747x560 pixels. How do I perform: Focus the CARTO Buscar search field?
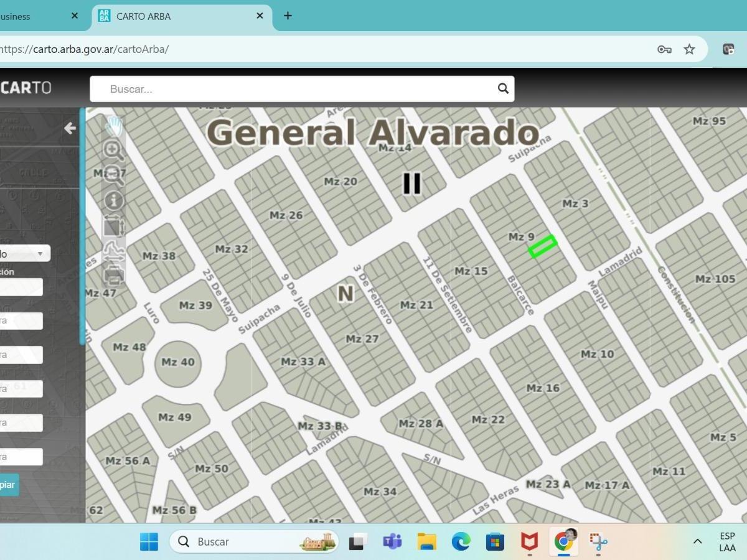coord(302,89)
